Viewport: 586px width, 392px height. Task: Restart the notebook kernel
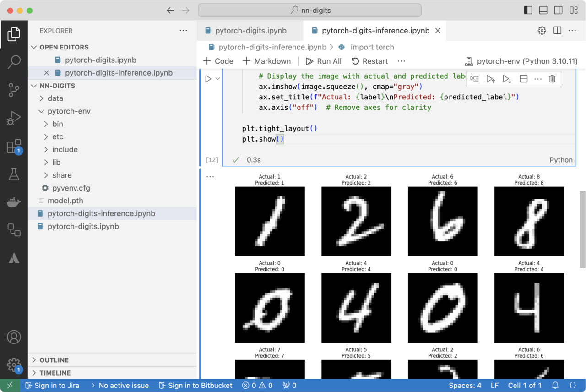point(369,61)
